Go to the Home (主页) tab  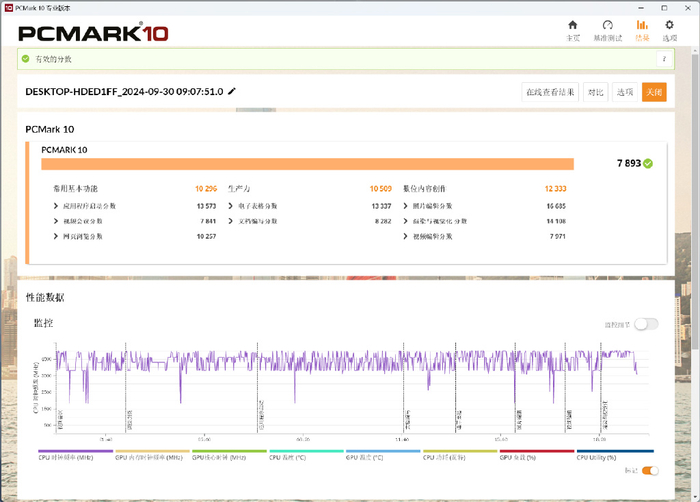[573, 30]
